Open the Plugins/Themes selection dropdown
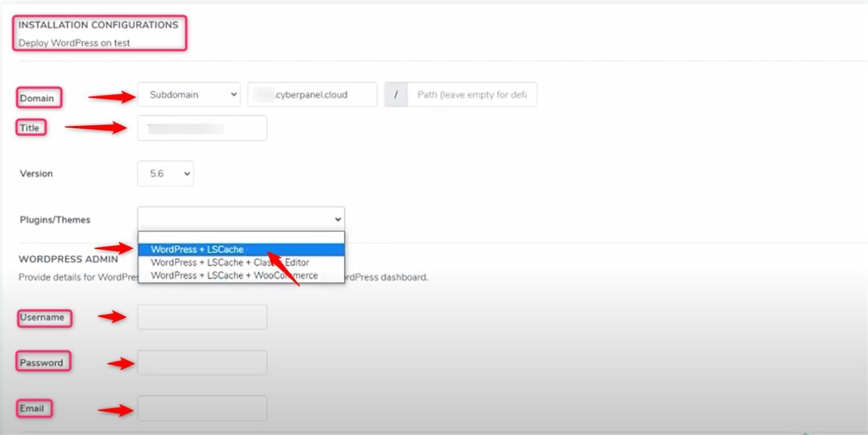Image resolution: width=868 pixels, height=435 pixels. point(240,219)
